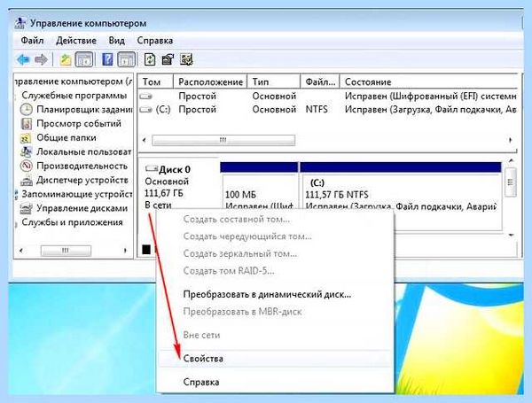Open the Справка menu in the menu bar
This screenshot has height=403, width=532.
[x=154, y=41]
